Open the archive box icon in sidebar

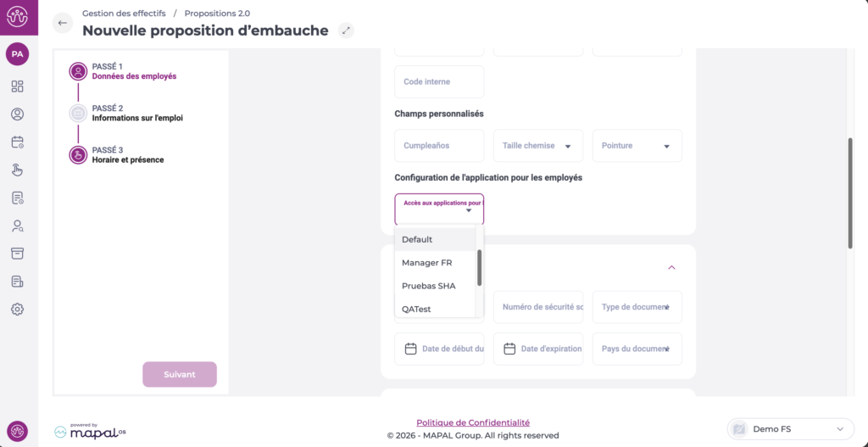tap(18, 254)
